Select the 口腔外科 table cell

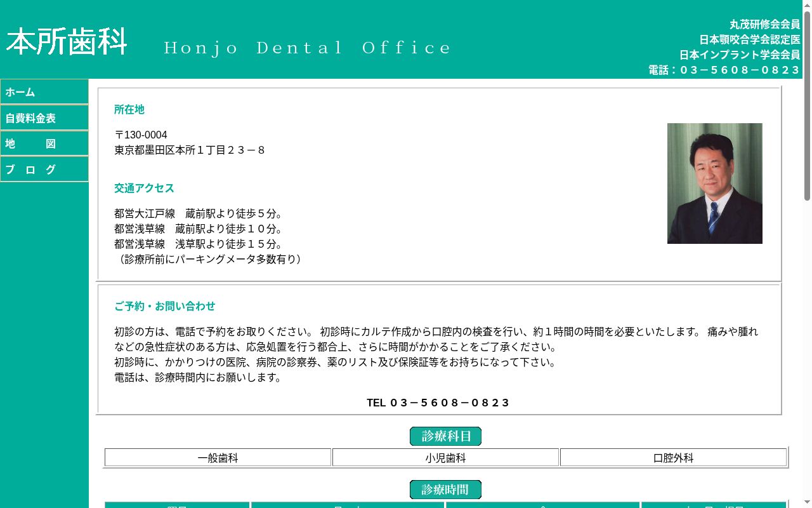(673, 458)
